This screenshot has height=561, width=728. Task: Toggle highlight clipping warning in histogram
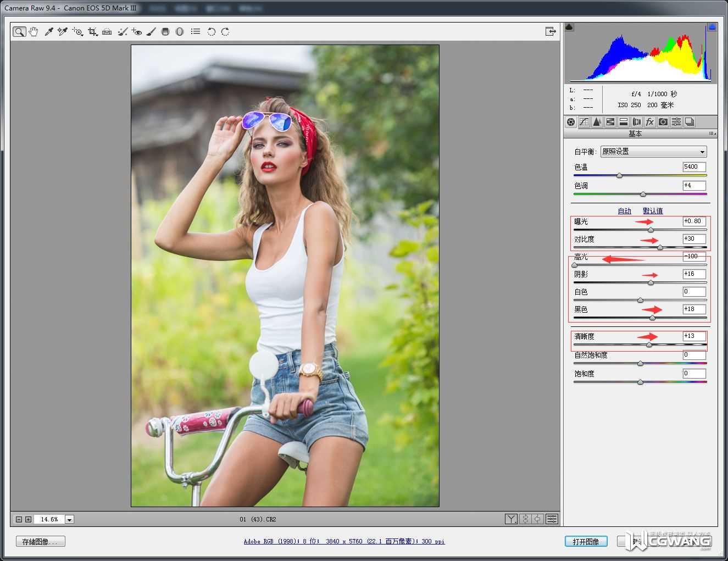click(x=712, y=26)
